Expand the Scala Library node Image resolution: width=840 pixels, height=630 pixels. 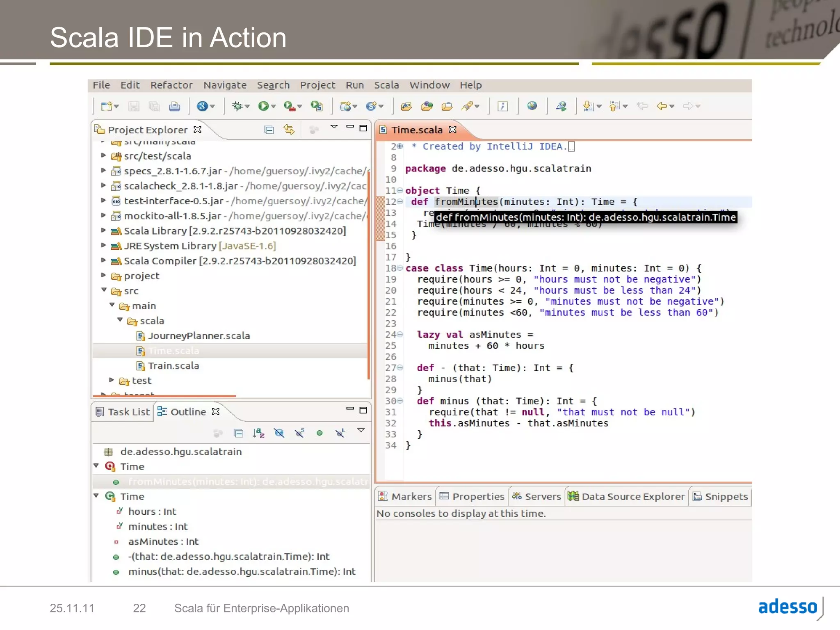coord(104,231)
